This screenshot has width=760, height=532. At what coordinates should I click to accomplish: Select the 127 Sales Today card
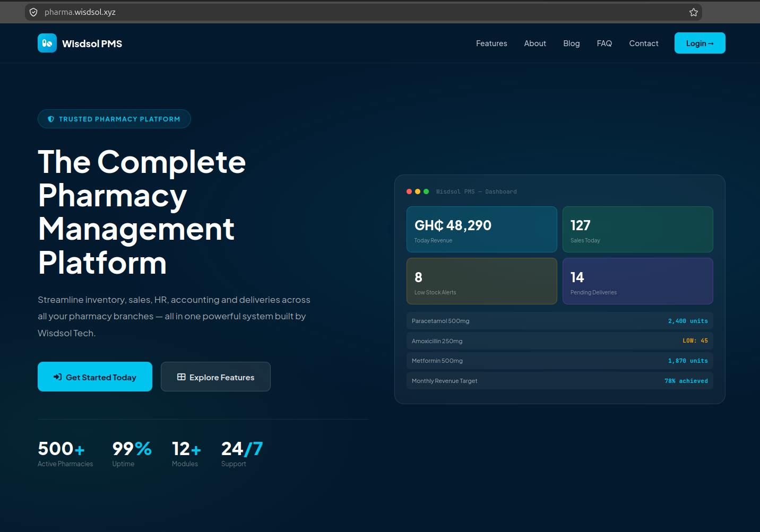click(x=638, y=229)
